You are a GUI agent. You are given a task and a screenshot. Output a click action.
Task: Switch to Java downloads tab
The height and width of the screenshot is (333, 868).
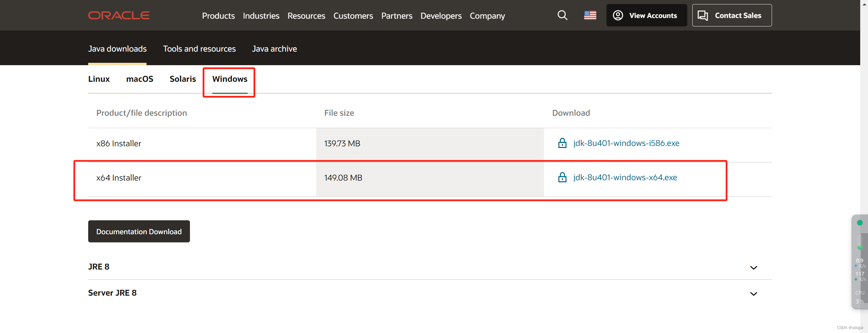pos(117,49)
